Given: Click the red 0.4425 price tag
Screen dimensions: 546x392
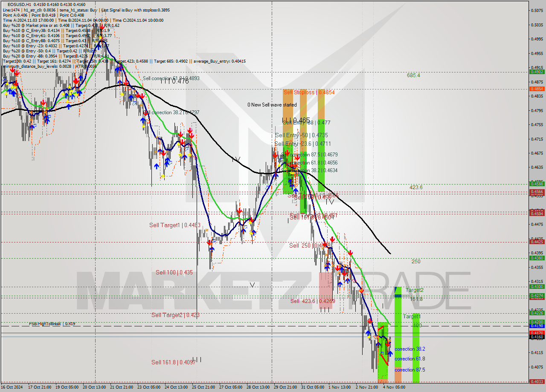Looking at the screenshot, I should click(x=536, y=242).
